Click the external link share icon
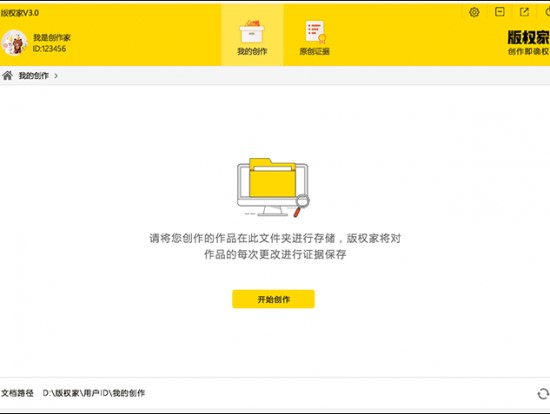The width and height of the screenshot is (550, 414). pos(524,12)
